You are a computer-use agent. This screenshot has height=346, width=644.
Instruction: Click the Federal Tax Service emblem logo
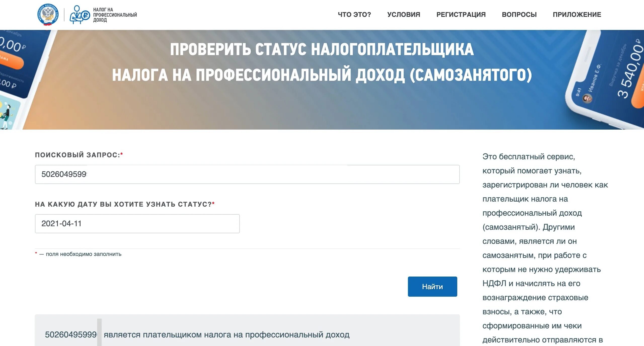point(48,15)
